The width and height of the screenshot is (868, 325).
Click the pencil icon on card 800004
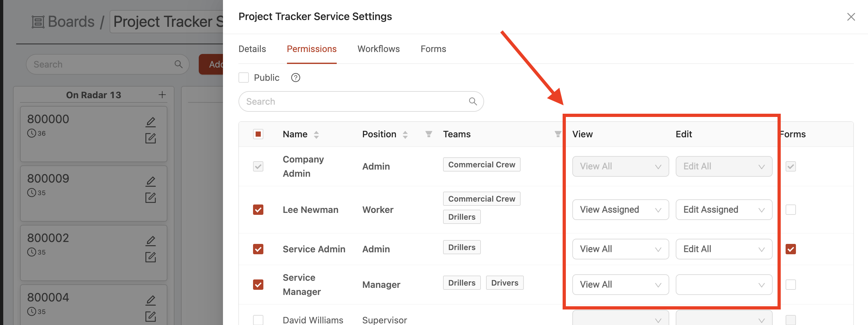[x=151, y=300]
